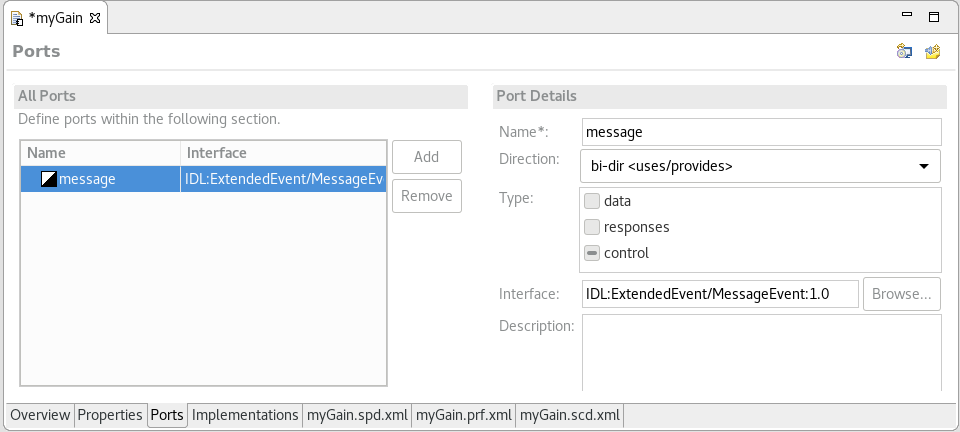Maximize the editor pane
The image size is (960, 432).
934,17
